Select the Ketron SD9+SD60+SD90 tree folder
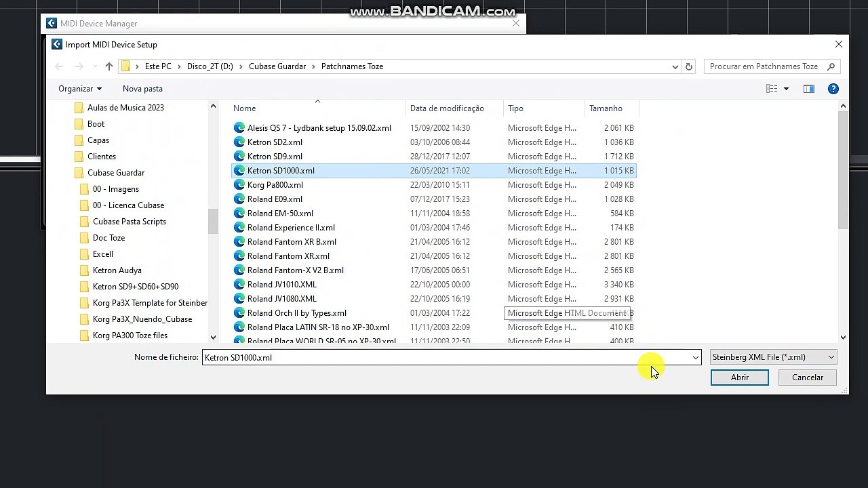This screenshot has height=488, width=868. click(x=136, y=287)
